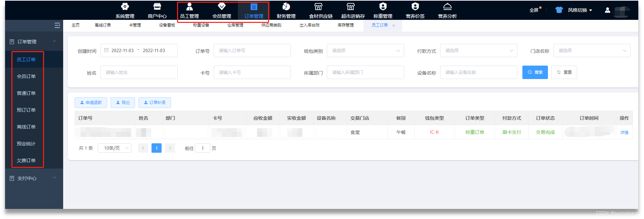Collapse the sidebar with hamburger icon
Screen dimensions: 644x219
[x=57, y=25]
